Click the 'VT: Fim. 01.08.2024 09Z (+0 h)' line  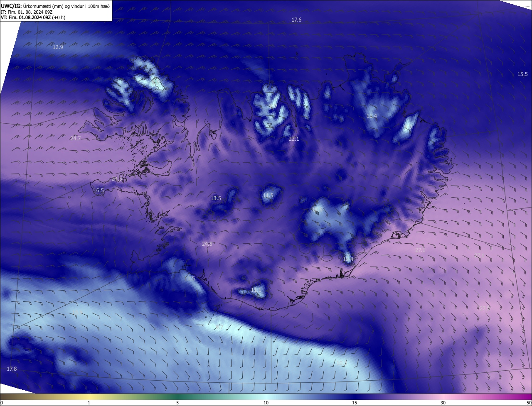pyautogui.click(x=33, y=17)
